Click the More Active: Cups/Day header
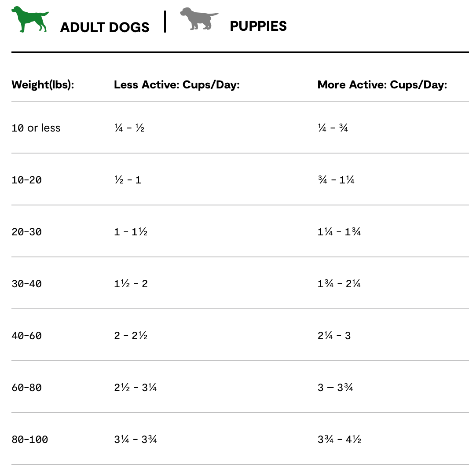Image resolution: width=469 pixels, height=476 pixels. point(382,84)
